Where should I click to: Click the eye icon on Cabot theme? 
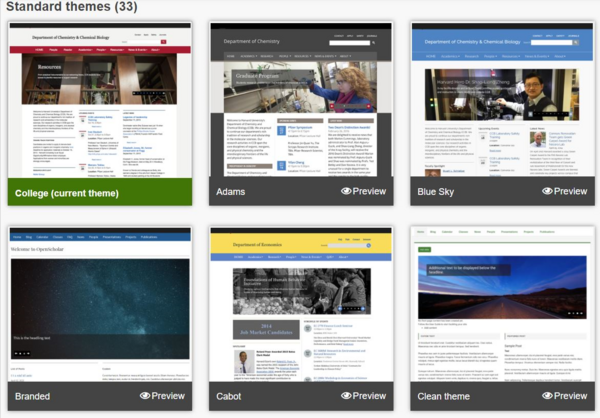pyautogui.click(x=347, y=396)
